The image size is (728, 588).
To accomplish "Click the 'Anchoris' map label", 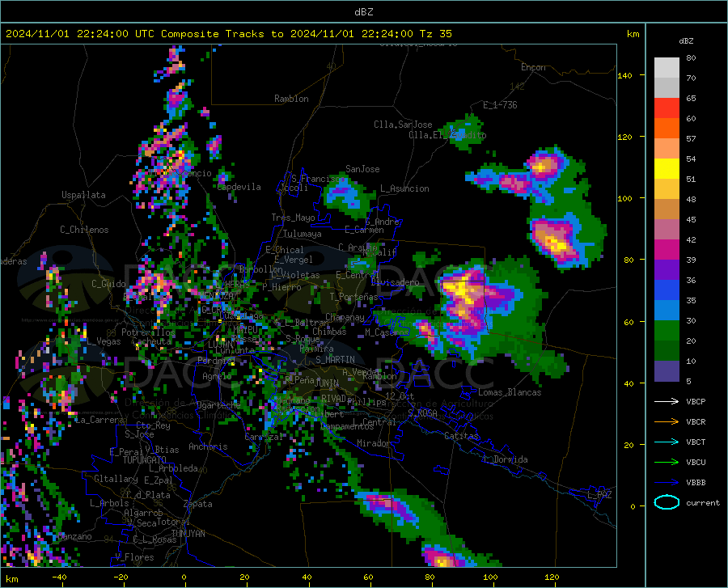I will 208,446.
